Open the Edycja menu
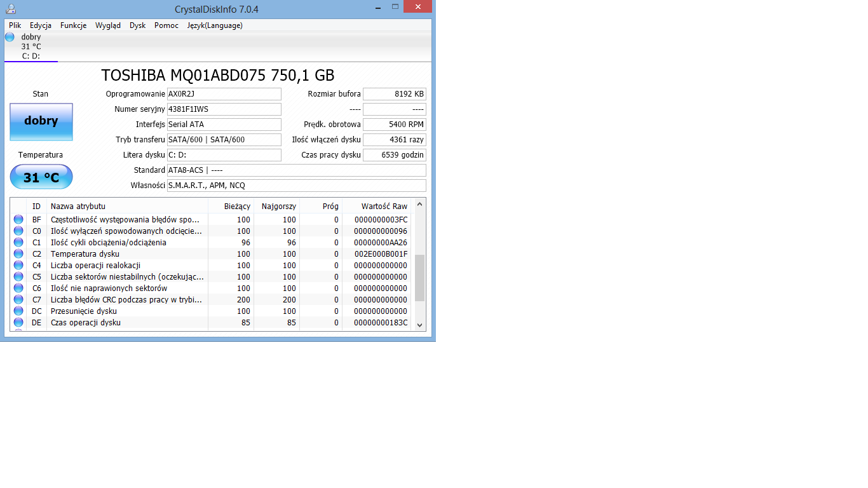Image resolution: width=868 pixels, height=488 pixels. 41,25
